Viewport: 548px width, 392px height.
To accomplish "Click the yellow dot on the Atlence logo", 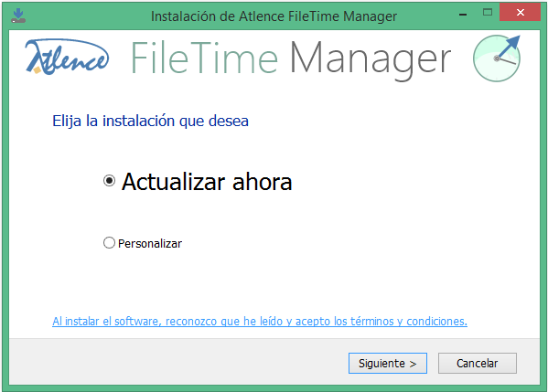I will [x=37, y=70].
